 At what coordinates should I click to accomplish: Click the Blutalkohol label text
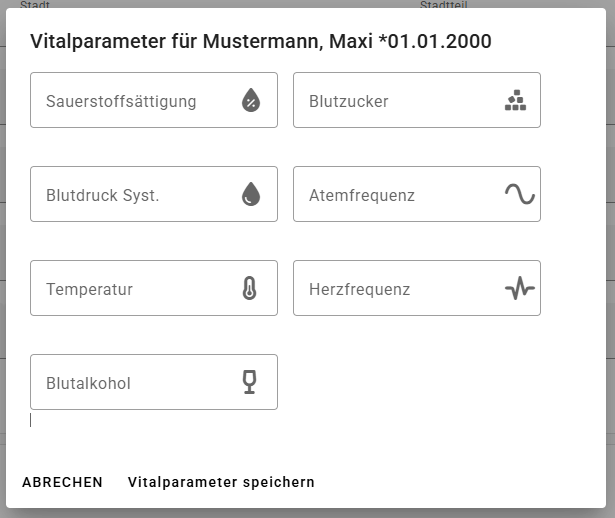coord(88,383)
